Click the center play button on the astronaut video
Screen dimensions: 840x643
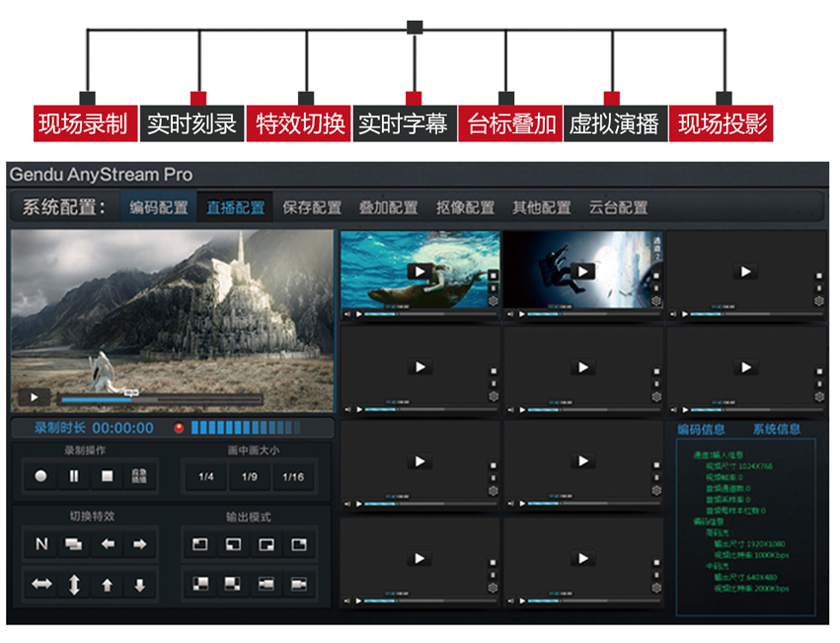click(x=582, y=272)
